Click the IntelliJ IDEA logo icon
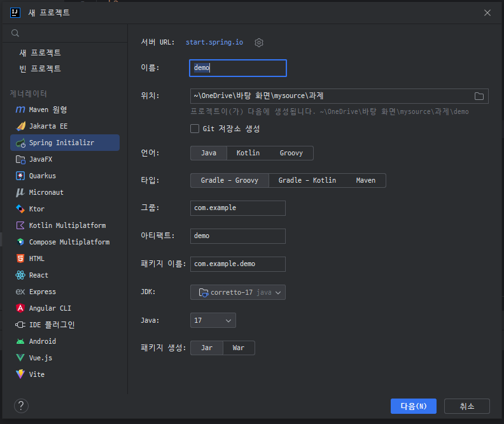Image resolution: width=504 pixels, height=424 pixels. pyautogui.click(x=15, y=13)
